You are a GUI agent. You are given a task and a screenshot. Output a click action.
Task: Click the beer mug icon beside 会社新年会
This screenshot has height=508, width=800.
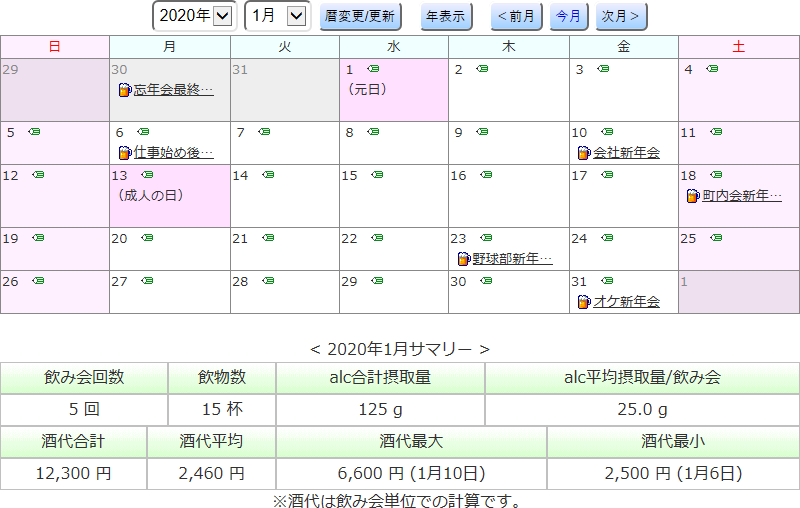coord(584,153)
